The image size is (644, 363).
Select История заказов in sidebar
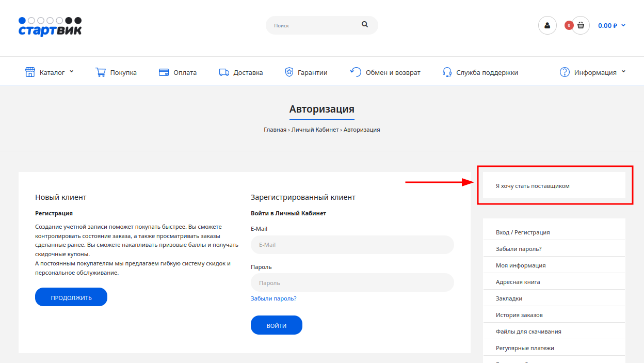[519, 315]
